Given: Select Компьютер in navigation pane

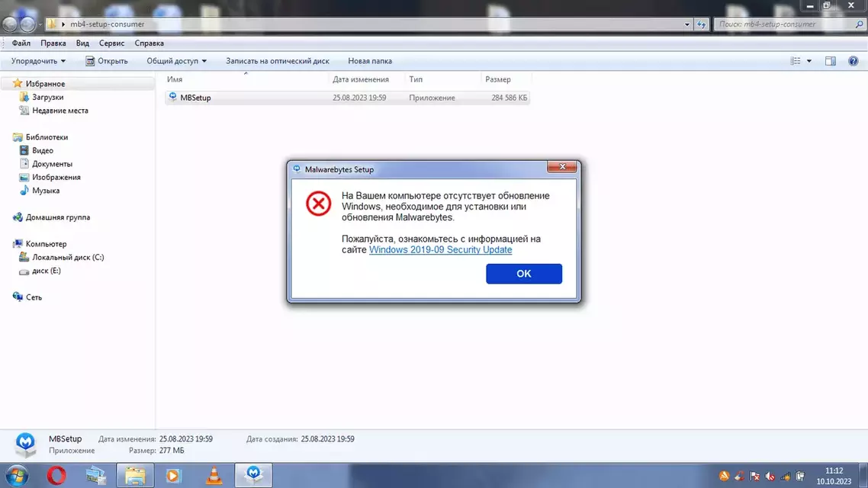Looking at the screenshot, I should pyautogui.click(x=46, y=244).
